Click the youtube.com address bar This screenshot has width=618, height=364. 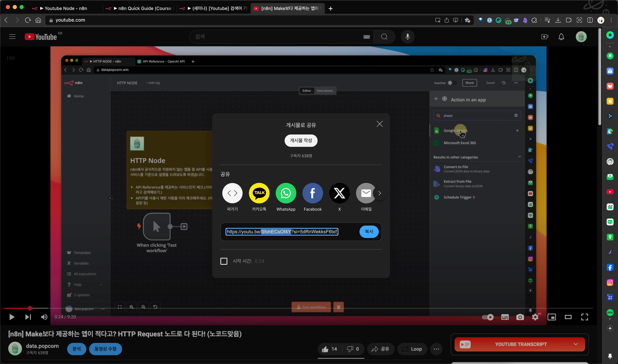click(236, 20)
